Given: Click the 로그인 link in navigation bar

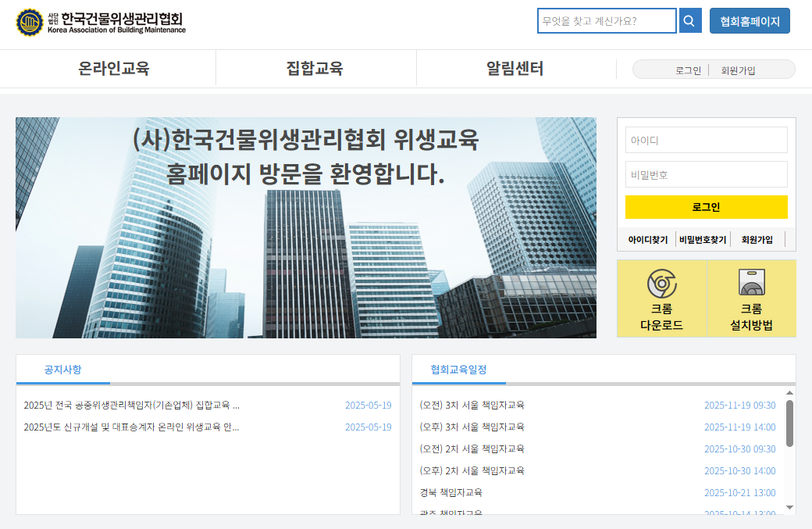Looking at the screenshot, I should pyautogui.click(x=688, y=70).
